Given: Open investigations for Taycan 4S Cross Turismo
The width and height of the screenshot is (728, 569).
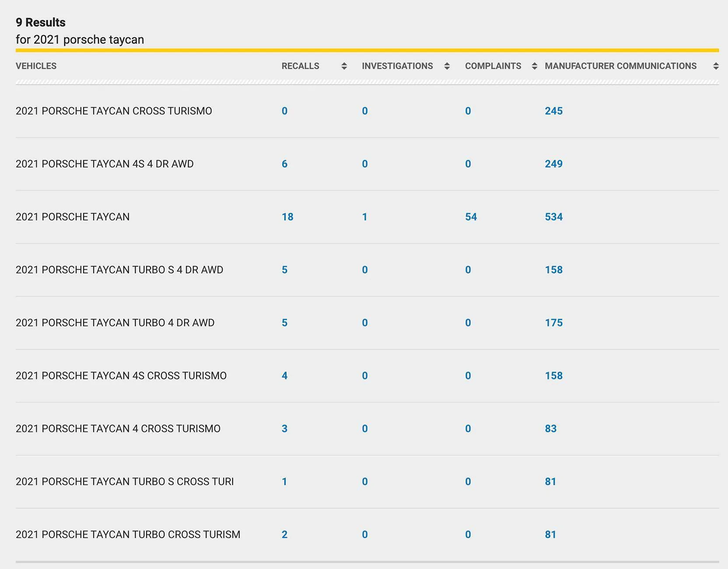Looking at the screenshot, I should point(365,376).
